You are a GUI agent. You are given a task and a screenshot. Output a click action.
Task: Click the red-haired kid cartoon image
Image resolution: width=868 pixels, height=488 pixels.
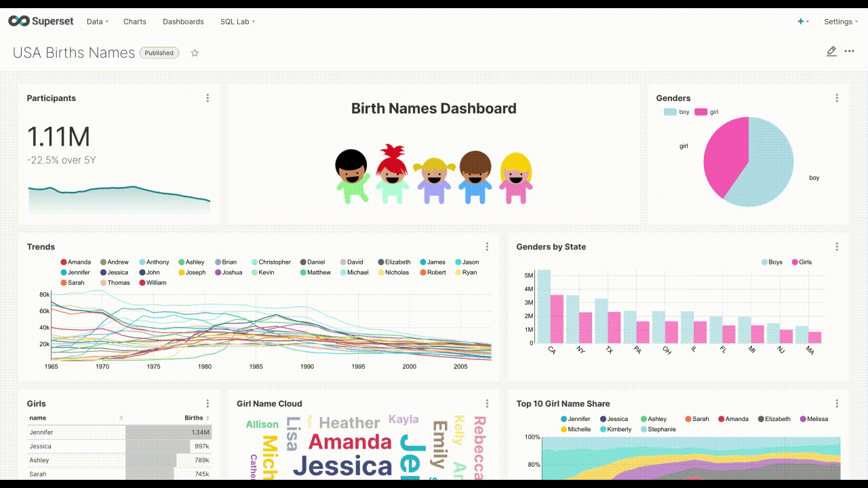click(392, 174)
